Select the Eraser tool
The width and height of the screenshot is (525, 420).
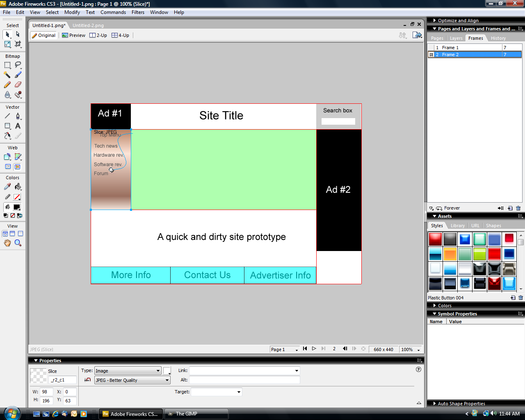point(18,84)
